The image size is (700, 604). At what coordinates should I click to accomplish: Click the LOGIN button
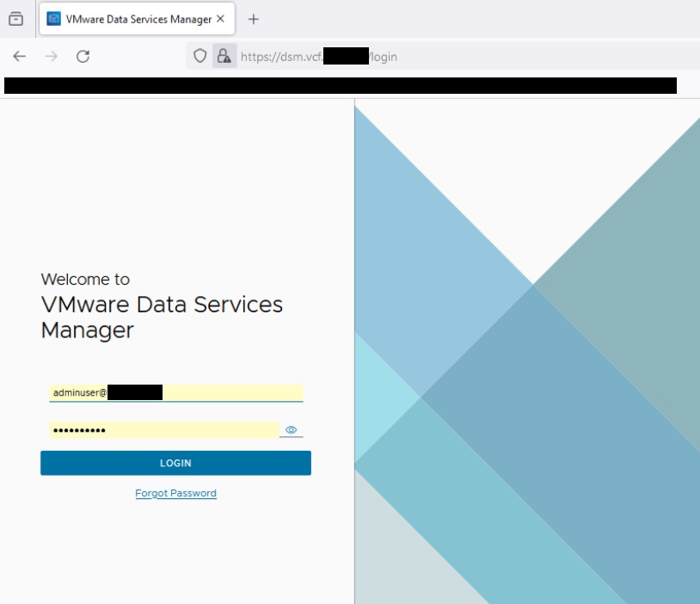coord(176,463)
